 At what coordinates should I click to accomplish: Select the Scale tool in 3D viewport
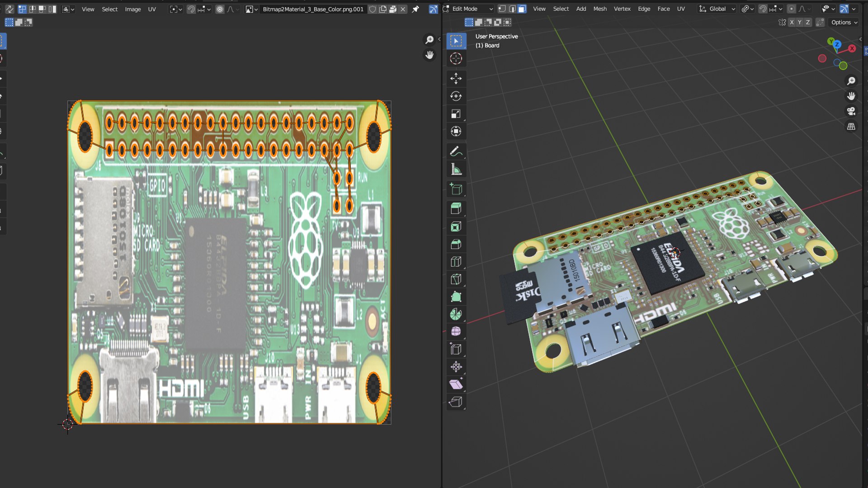[x=456, y=114]
